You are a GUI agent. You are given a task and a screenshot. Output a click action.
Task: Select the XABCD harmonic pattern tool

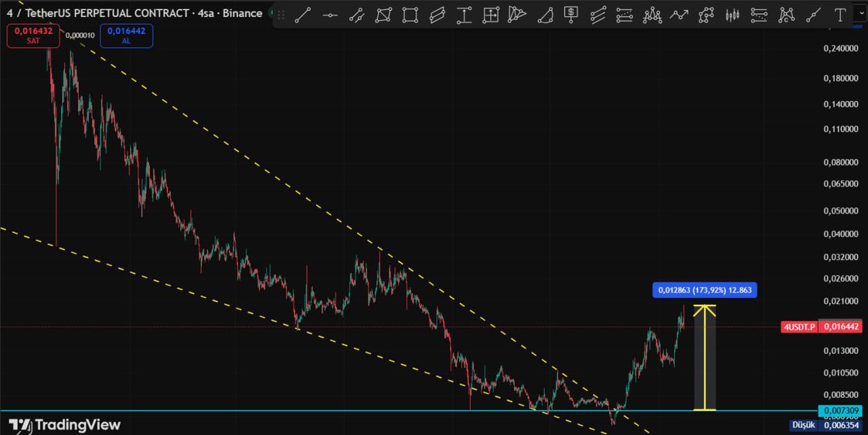786,14
